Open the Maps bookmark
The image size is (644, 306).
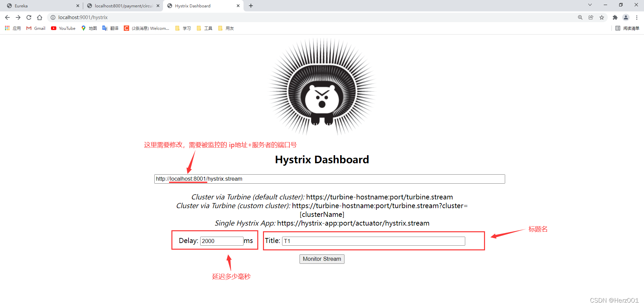coord(89,28)
